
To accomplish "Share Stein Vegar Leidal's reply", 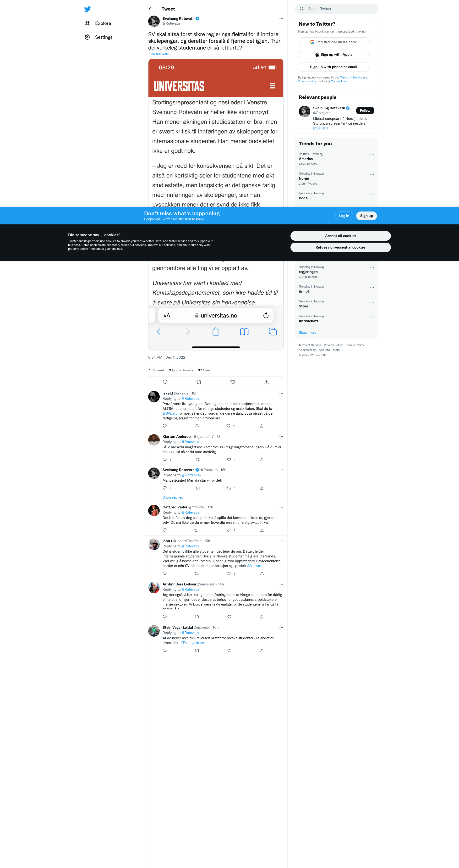I will click(262, 651).
